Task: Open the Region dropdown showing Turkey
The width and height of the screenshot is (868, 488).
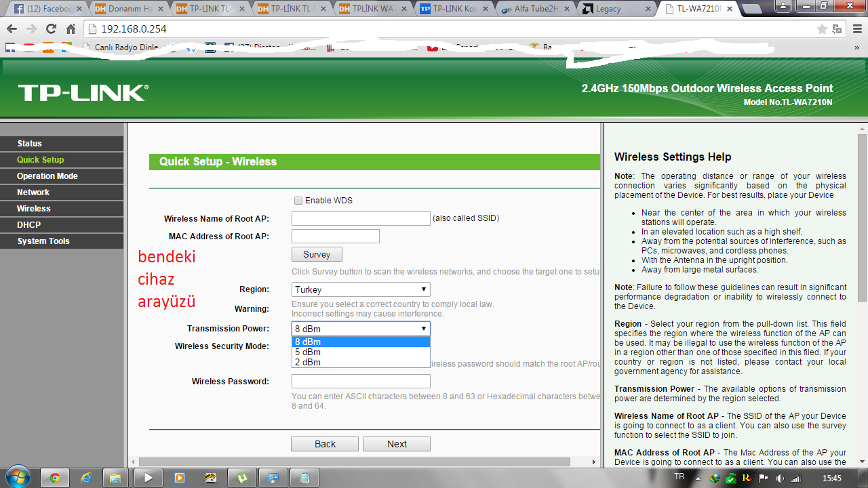Action: [361, 289]
